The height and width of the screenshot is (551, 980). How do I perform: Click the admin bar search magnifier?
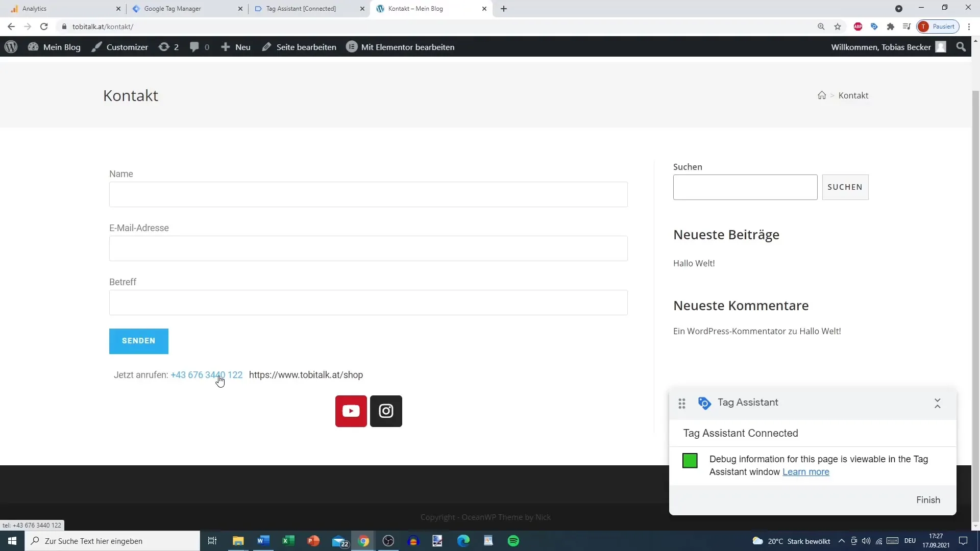coord(961,47)
